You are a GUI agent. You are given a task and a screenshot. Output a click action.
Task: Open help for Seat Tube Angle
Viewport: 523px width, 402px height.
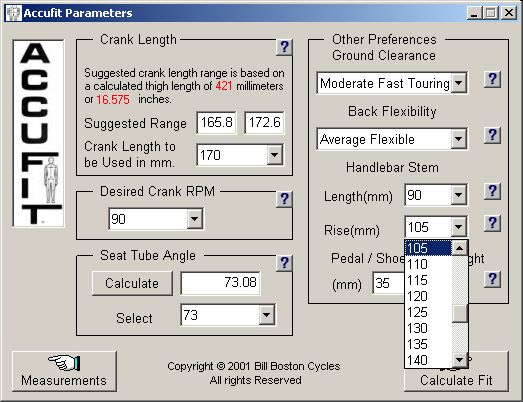[x=285, y=263]
